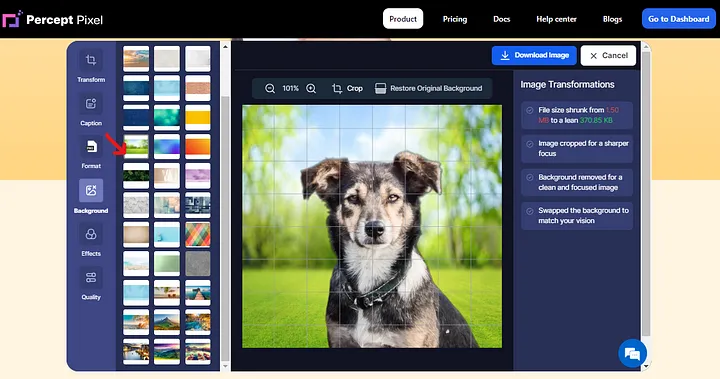Screen dimensions: 720x379
Task: Choose the pale green gradient background
Action: pos(167,263)
